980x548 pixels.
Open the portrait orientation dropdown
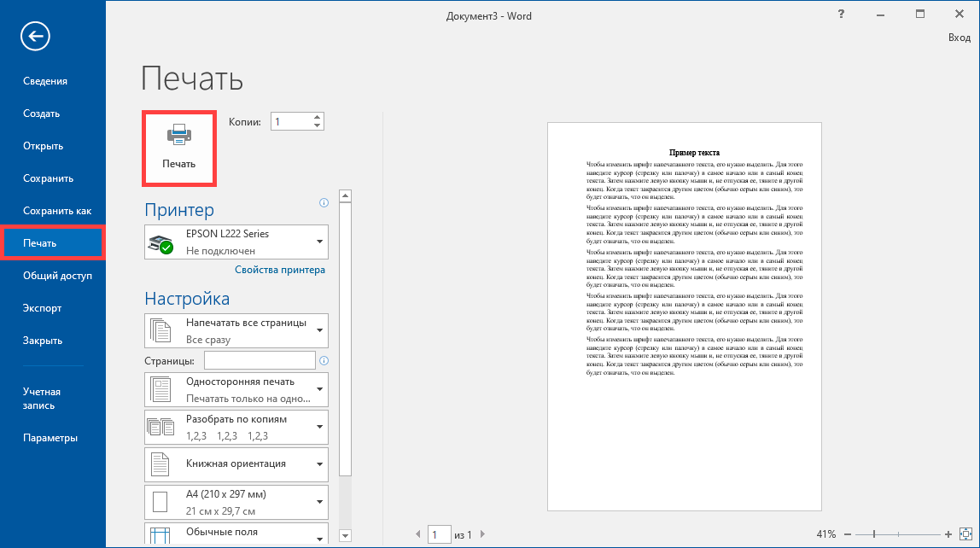[236, 464]
